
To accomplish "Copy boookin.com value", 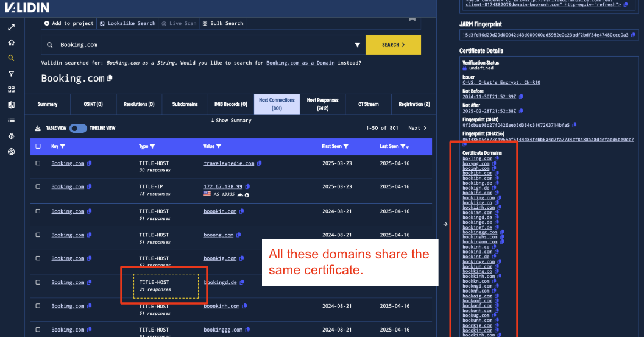I will pyautogui.click(x=241, y=211).
